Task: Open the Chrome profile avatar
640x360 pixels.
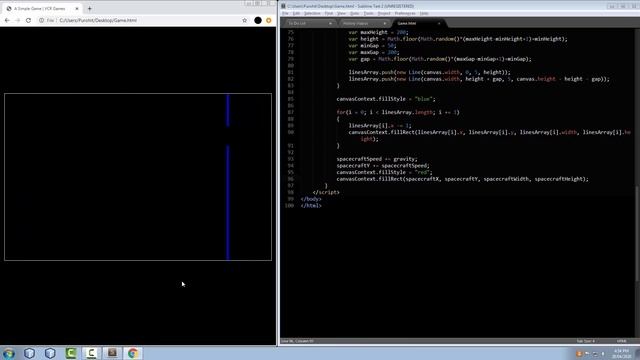Action: click(258, 20)
